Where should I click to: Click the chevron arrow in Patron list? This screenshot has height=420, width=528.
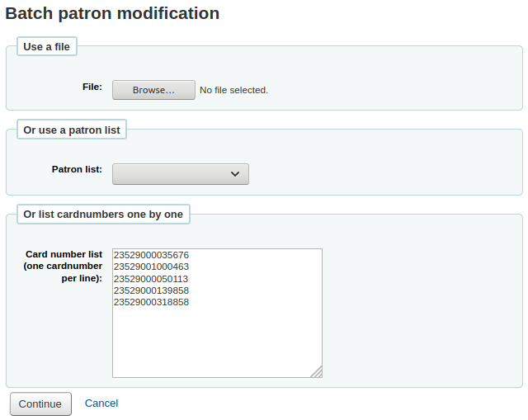tap(235, 174)
